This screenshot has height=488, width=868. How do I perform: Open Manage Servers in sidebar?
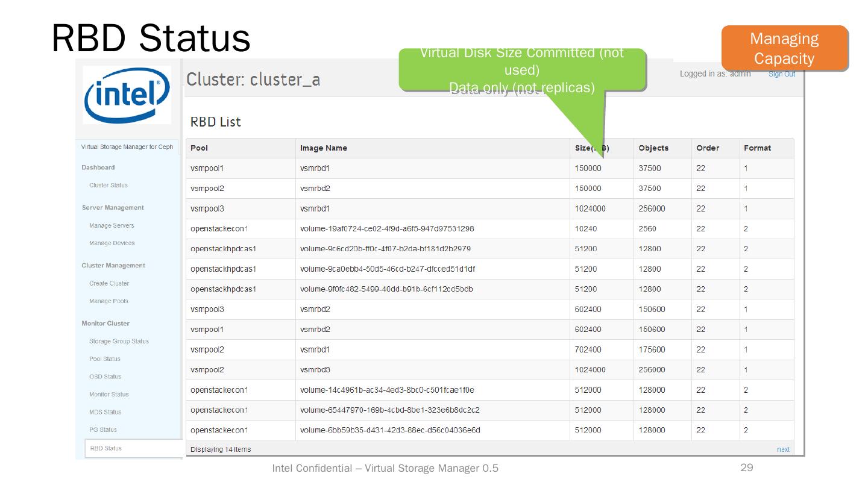[112, 225]
